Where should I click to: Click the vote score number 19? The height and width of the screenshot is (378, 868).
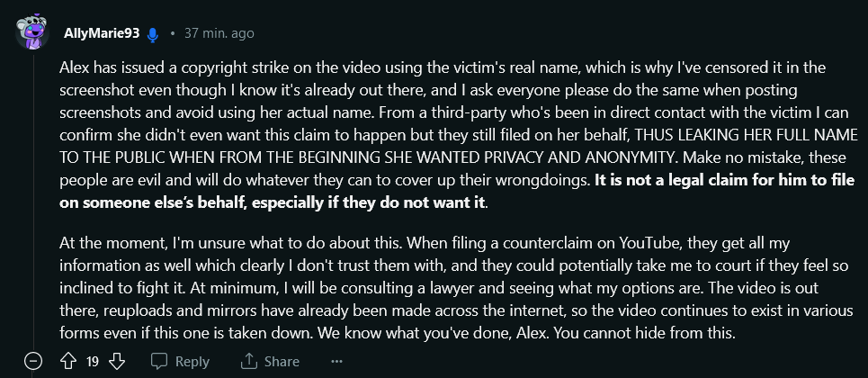coord(92,361)
